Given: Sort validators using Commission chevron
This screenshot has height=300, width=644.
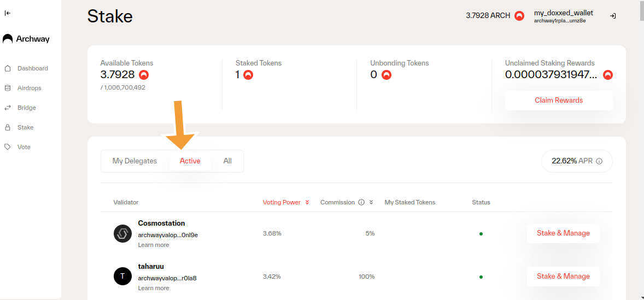Looking at the screenshot, I should pyautogui.click(x=371, y=202).
